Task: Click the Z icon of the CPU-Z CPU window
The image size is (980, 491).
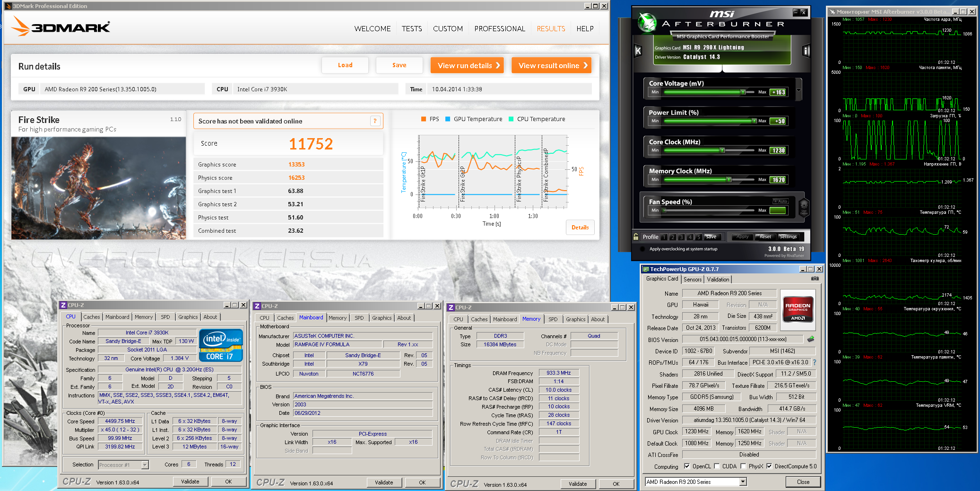Action: click(63, 305)
